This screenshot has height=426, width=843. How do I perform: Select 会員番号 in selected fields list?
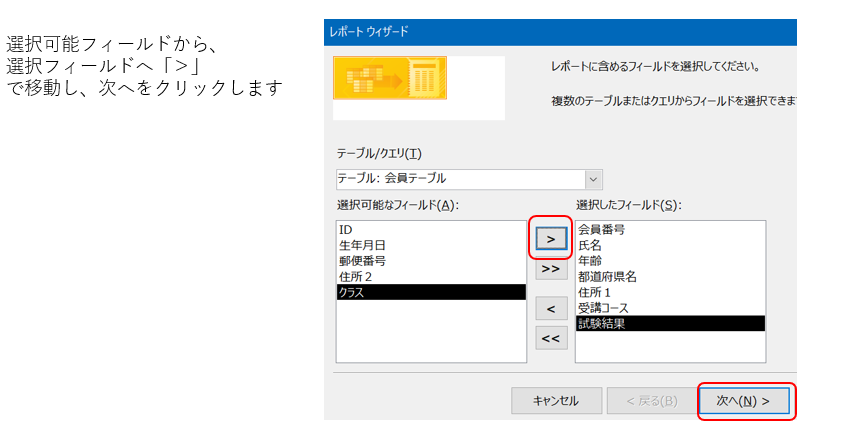pos(602,229)
